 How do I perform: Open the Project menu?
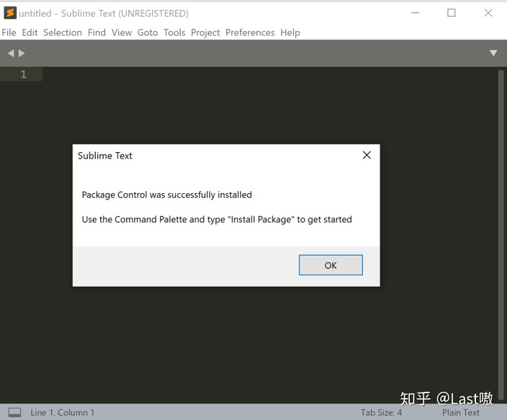tap(206, 32)
